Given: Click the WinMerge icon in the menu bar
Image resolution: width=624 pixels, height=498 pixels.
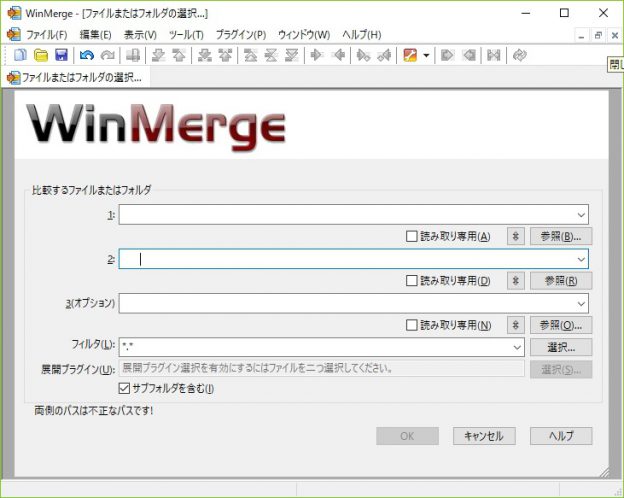Looking at the screenshot, I should [x=14, y=34].
